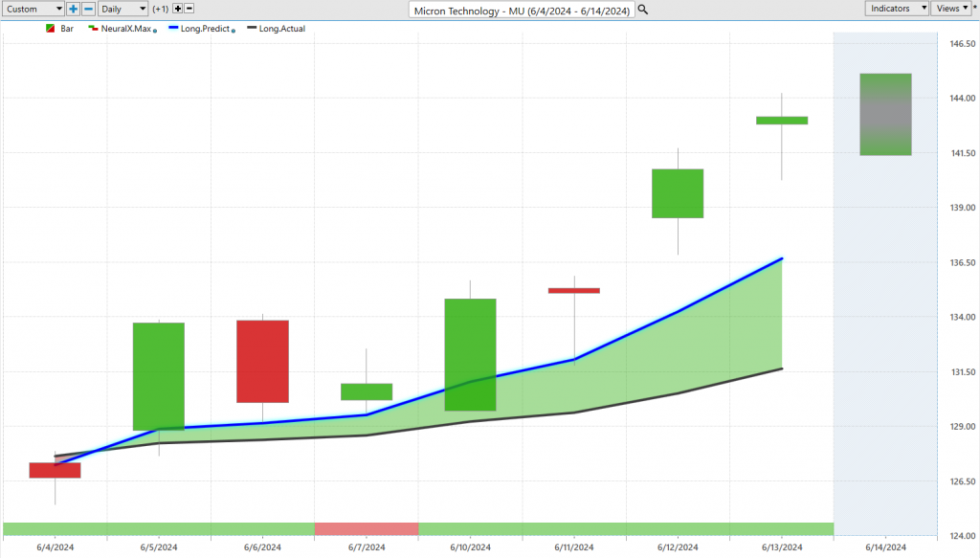Click the red segment of bottom indicator bar
Image resolution: width=980 pixels, height=558 pixels.
point(367,529)
